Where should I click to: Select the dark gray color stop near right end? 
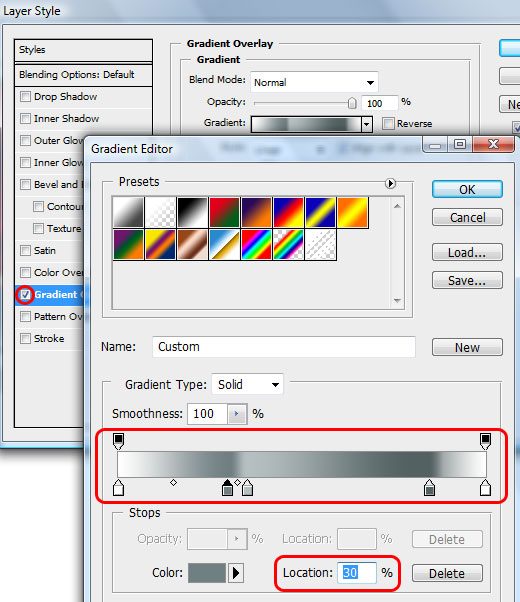coord(429,488)
